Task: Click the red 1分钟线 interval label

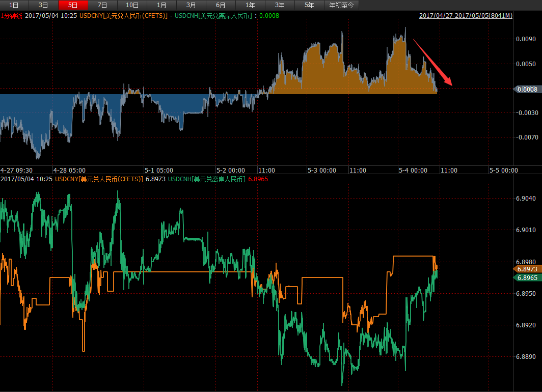Action: click(x=11, y=16)
